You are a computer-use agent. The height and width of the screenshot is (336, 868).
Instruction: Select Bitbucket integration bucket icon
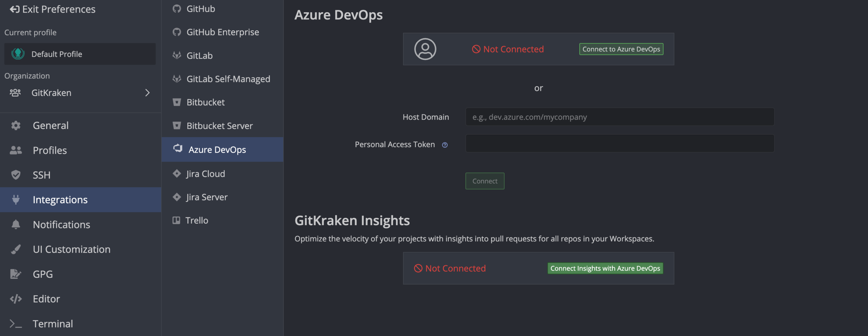(x=177, y=102)
